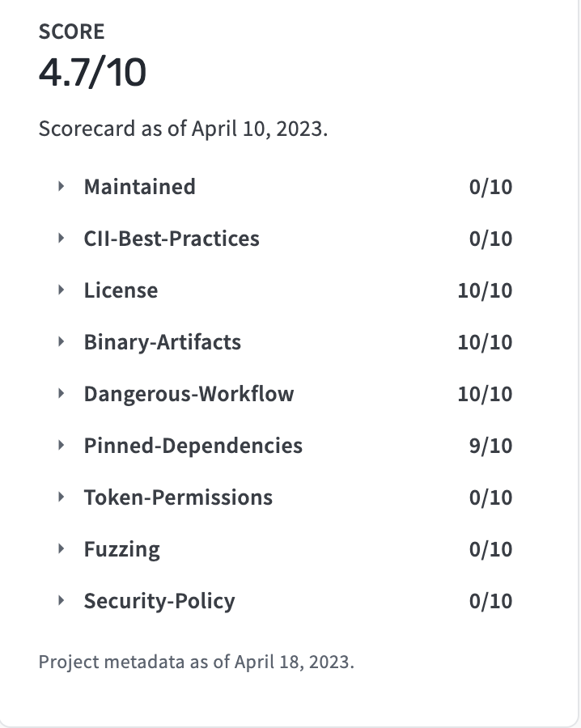Screen dimensions: 581x728
Task: Open the Binary-Artifacts expander arrow
Action: coord(61,341)
